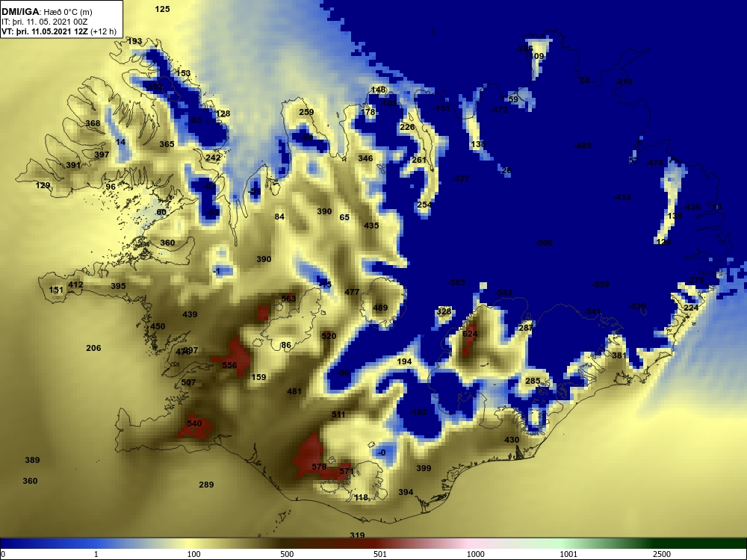Select the 511 height value
This screenshot has width=747, height=560.
[x=338, y=414]
